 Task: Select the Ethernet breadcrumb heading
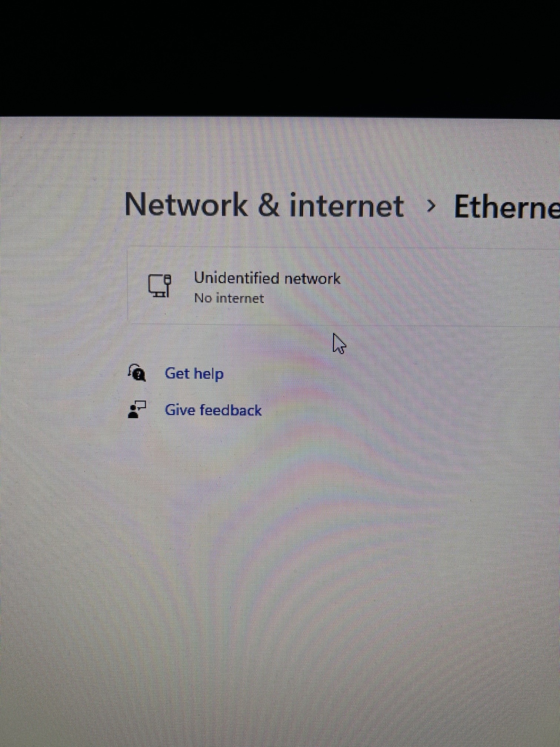click(x=507, y=207)
